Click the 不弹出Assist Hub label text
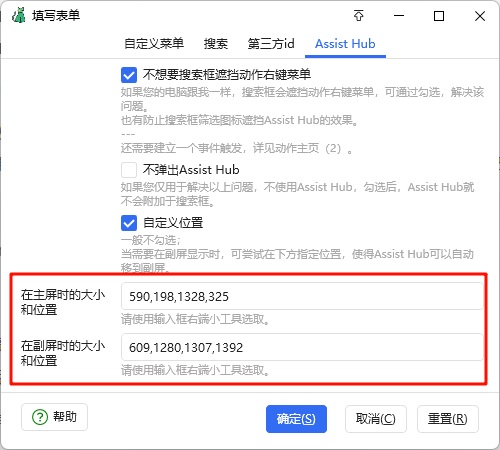The image size is (500, 450). 191,170
